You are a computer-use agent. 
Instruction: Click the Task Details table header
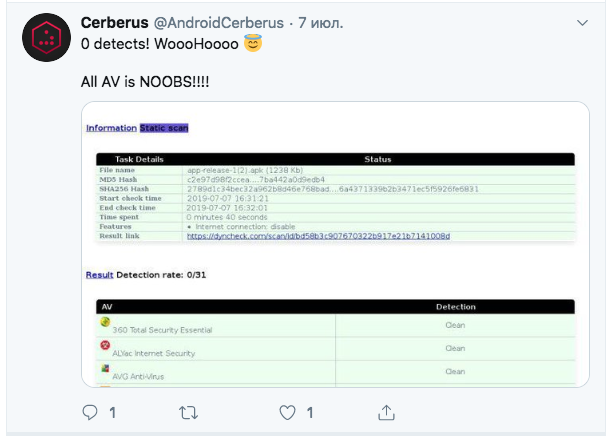pos(139,159)
